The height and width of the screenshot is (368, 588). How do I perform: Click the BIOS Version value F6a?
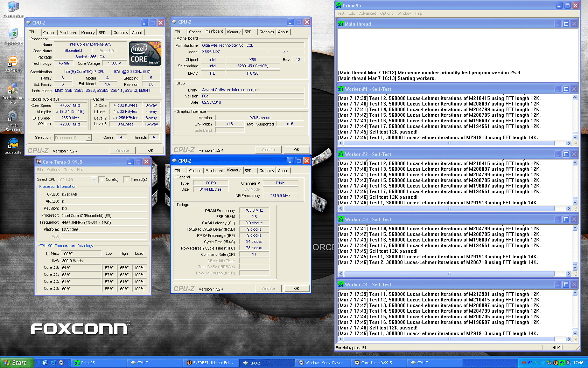[252, 96]
